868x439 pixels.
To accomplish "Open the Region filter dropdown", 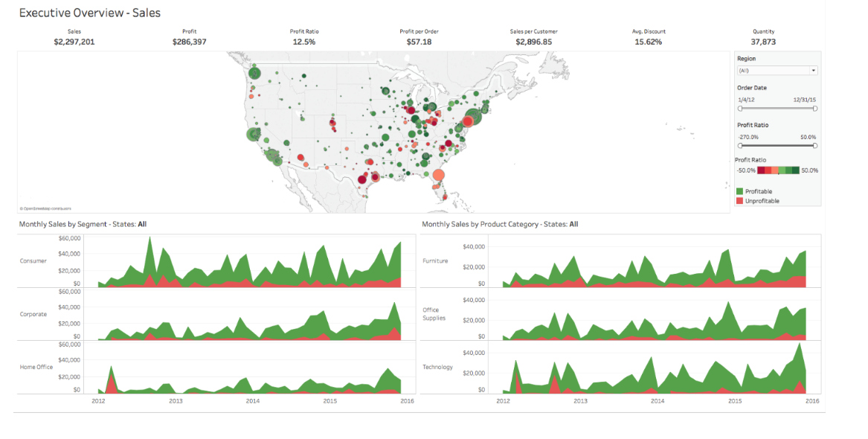I will point(777,71).
